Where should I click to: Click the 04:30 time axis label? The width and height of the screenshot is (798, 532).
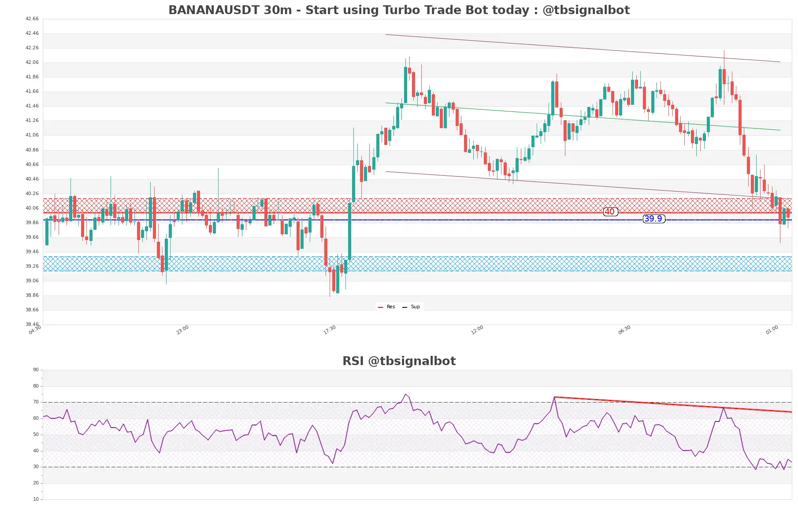tap(35, 330)
